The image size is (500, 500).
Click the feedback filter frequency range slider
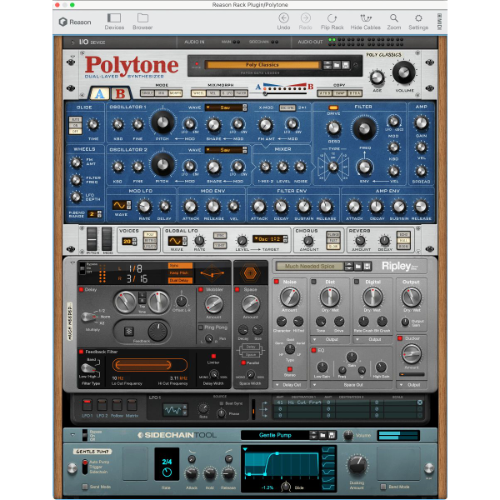tap(149, 365)
